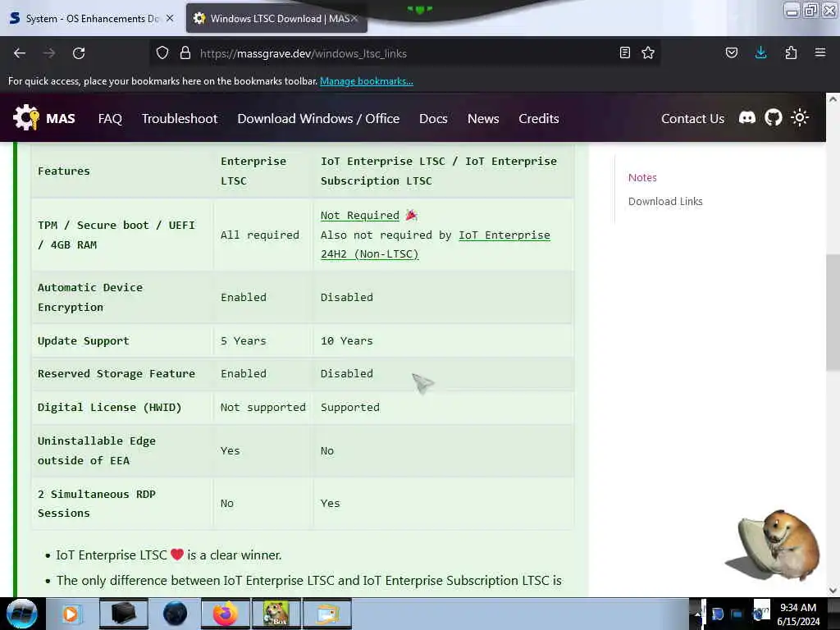Open the News menu item
Viewport: 840px width, 630px height.
483,118
